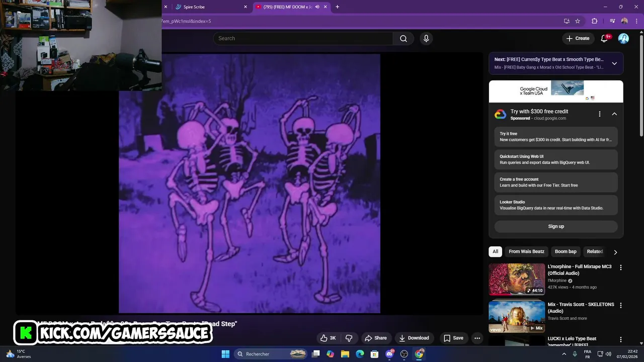Select the All filter chip
644x362 pixels.
(495, 251)
